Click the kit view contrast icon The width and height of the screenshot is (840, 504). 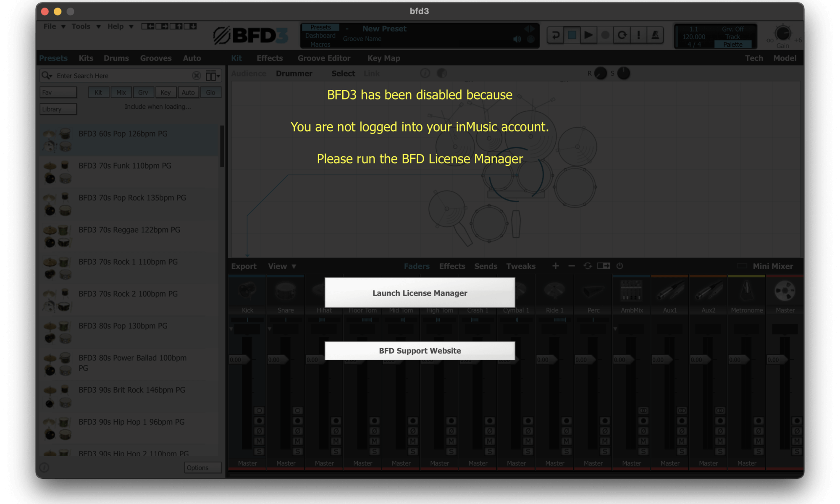pyautogui.click(x=441, y=73)
